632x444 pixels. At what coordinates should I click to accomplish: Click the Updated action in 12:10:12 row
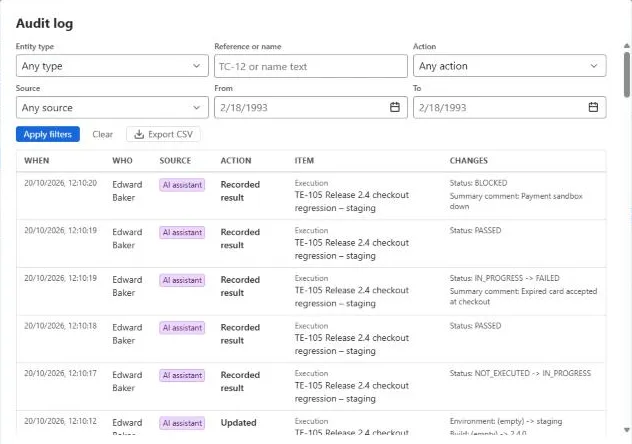239,423
